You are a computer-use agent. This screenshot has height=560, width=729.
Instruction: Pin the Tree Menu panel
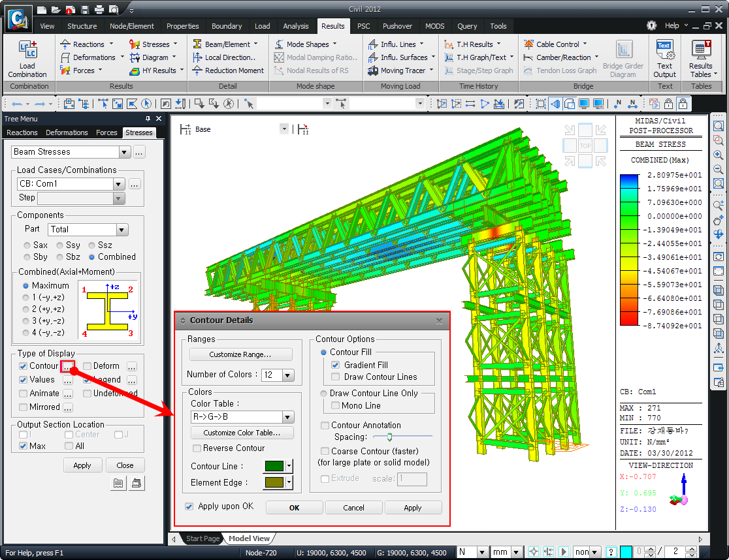click(148, 119)
